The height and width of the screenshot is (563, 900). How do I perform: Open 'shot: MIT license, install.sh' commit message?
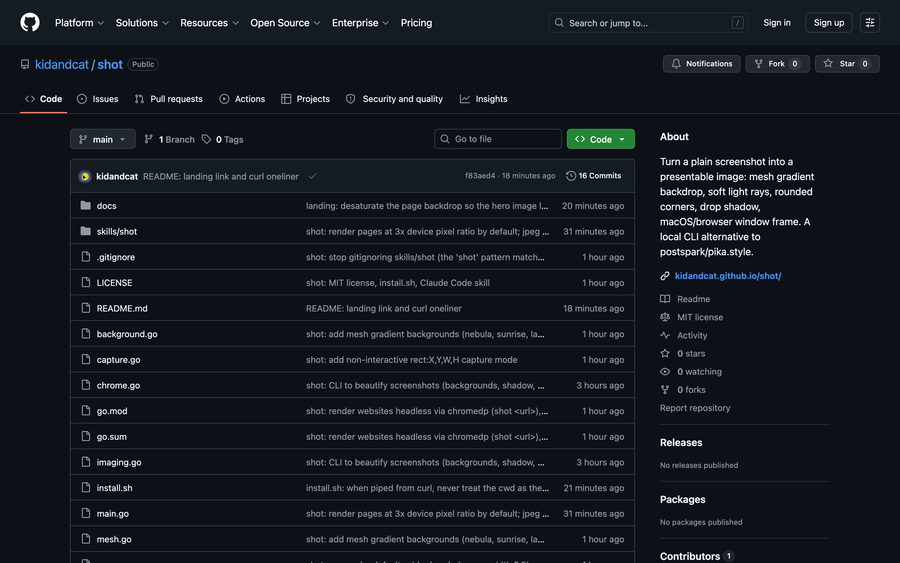398,282
